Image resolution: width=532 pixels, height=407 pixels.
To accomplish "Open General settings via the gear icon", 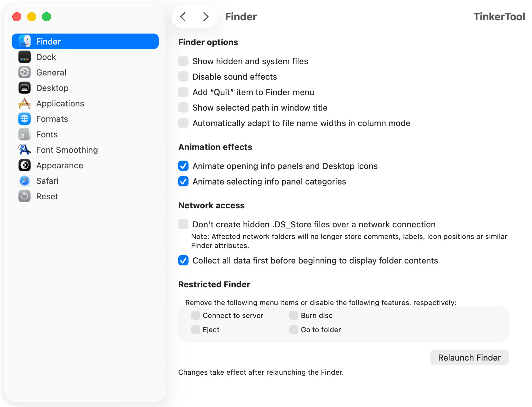I will point(24,72).
